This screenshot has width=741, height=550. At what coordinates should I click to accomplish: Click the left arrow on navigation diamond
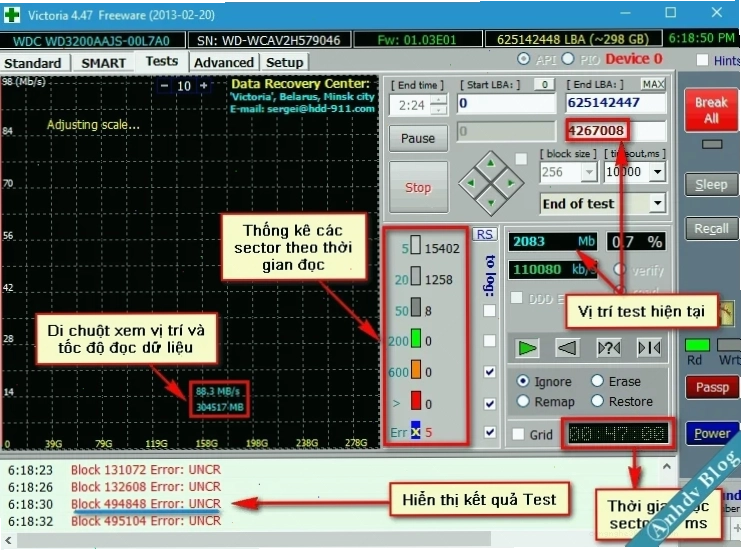coord(471,183)
